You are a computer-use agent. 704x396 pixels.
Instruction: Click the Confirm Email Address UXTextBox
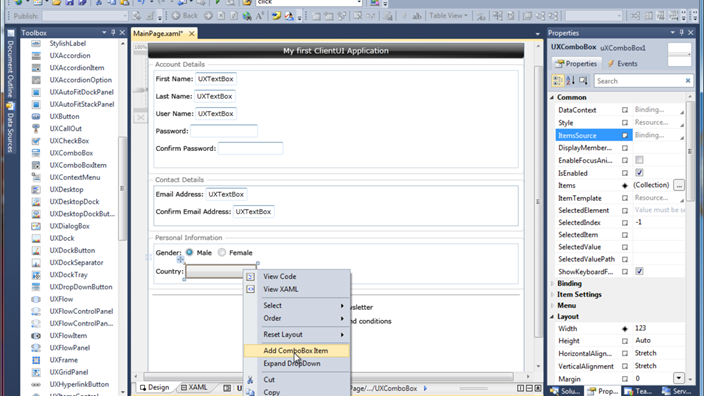pos(253,211)
